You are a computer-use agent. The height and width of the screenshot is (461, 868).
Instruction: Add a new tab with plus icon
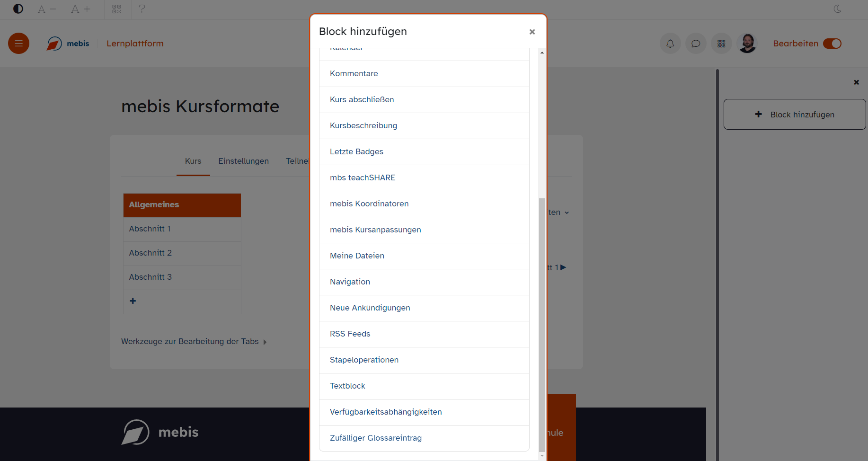point(133,301)
